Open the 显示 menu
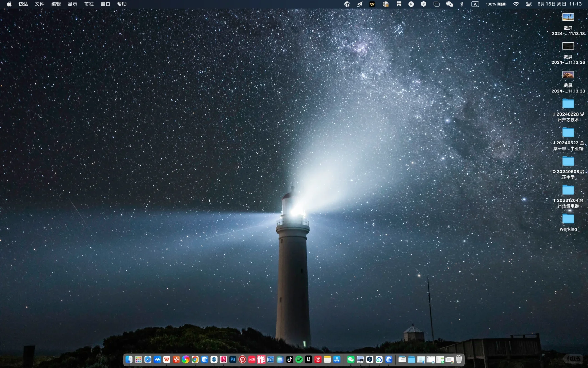 72,4
